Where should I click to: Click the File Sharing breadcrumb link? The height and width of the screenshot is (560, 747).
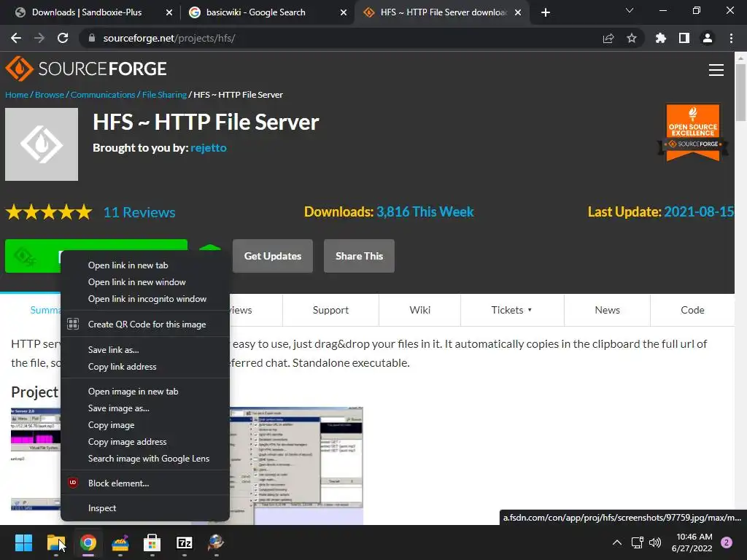click(164, 94)
